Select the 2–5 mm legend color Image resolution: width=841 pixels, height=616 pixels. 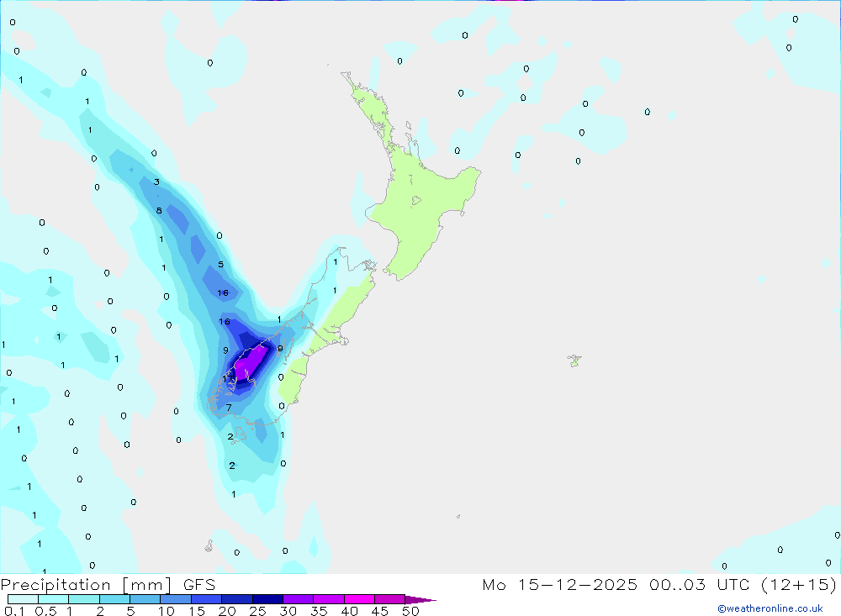click(x=114, y=599)
